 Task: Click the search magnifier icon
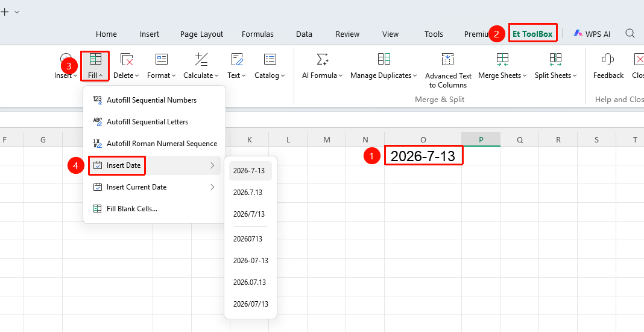(630, 33)
